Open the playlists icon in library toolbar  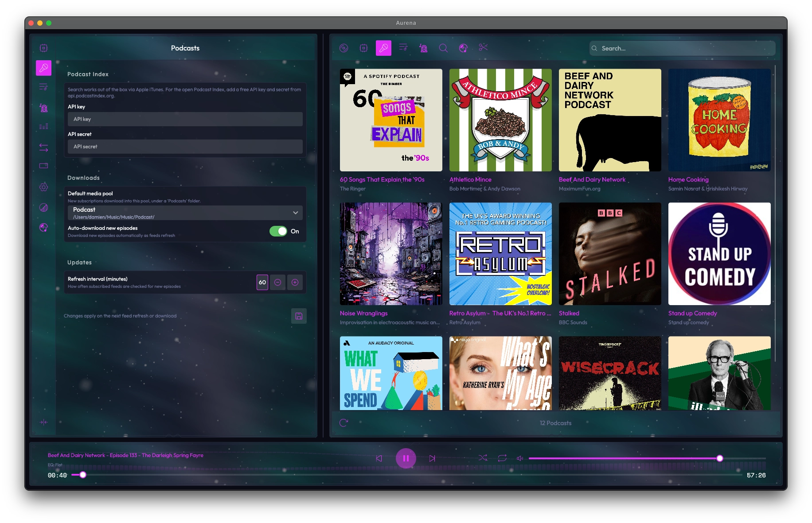pyautogui.click(x=403, y=47)
